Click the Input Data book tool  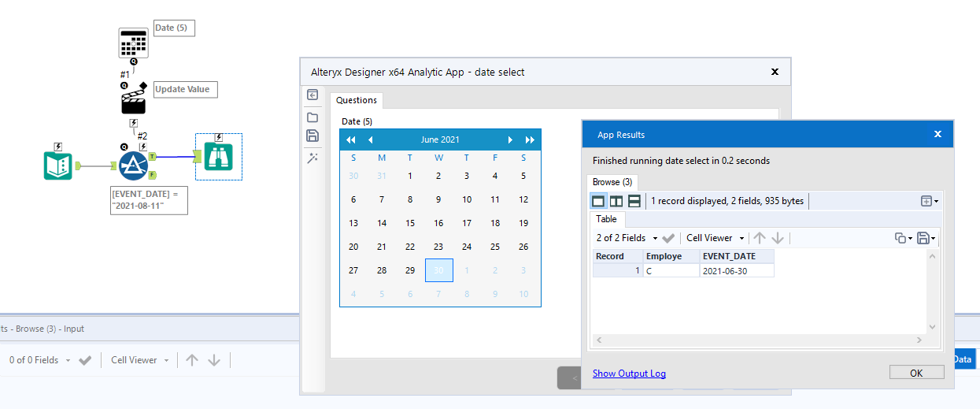tap(58, 166)
